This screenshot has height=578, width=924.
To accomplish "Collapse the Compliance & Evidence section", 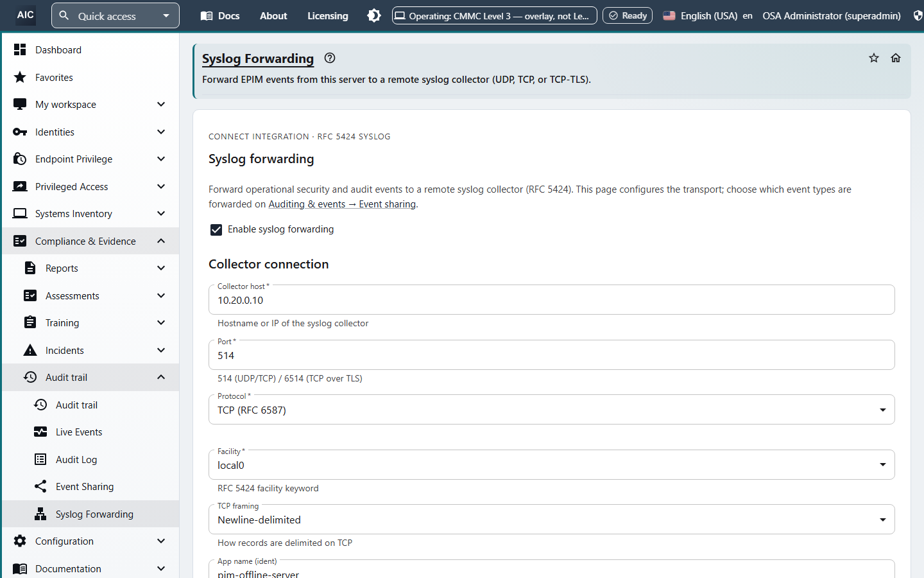I will [x=161, y=241].
